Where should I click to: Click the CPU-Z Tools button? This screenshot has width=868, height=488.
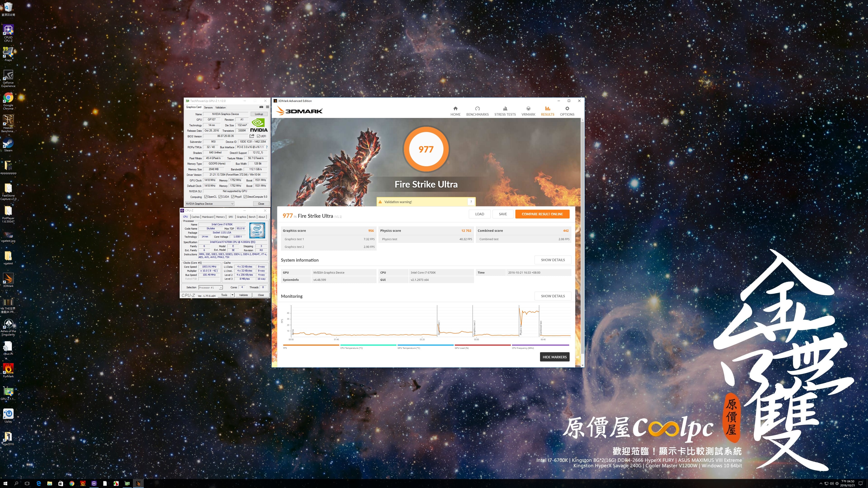224,295
